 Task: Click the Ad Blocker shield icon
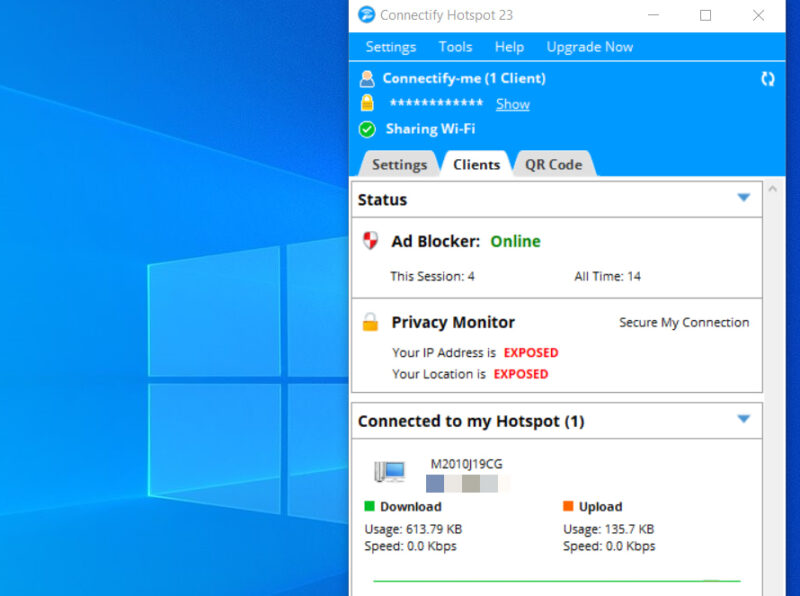tap(370, 240)
